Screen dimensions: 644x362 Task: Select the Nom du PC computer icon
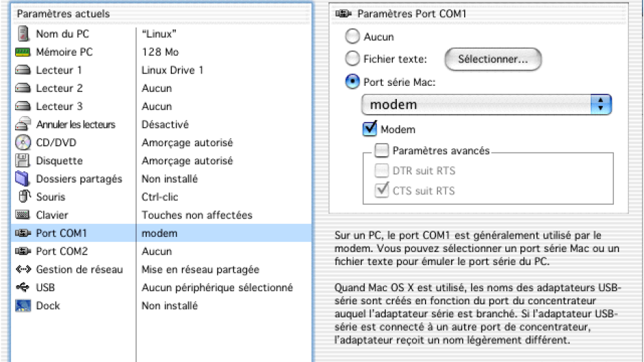pos(23,34)
